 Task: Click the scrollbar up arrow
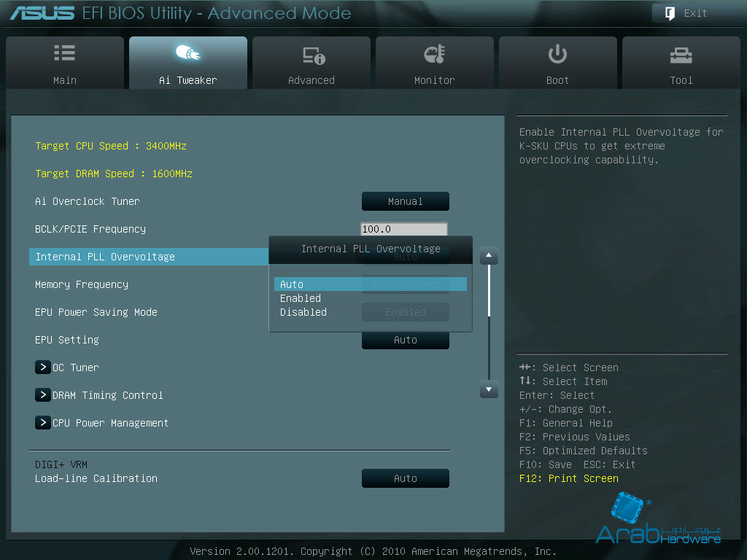point(489,256)
